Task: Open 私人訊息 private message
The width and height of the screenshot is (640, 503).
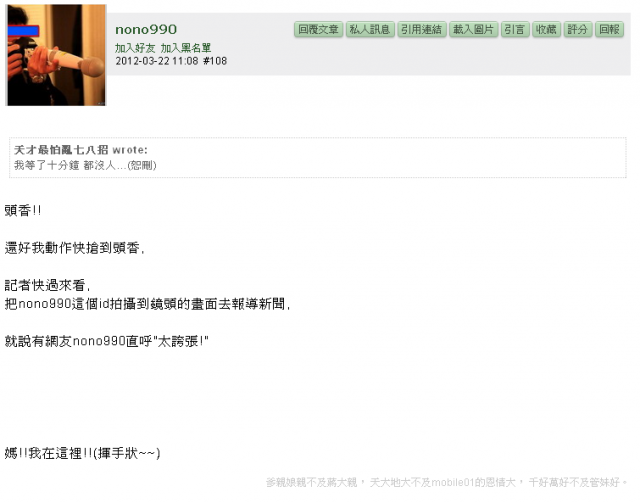Action: point(370,29)
